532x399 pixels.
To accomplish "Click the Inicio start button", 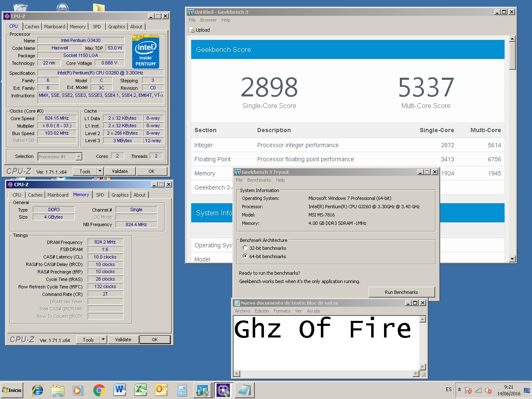I will coord(12,390).
